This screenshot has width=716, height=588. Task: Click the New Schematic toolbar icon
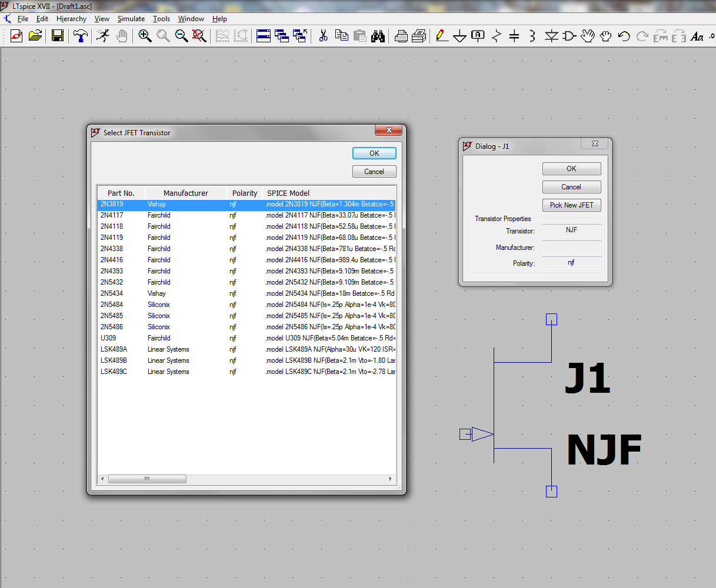[16, 36]
